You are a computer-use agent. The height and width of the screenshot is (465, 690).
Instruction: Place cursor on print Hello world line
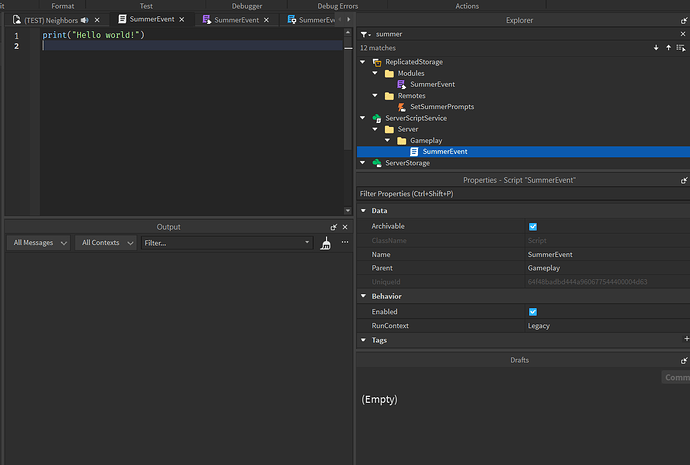pyautogui.click(x=93, y=35)
